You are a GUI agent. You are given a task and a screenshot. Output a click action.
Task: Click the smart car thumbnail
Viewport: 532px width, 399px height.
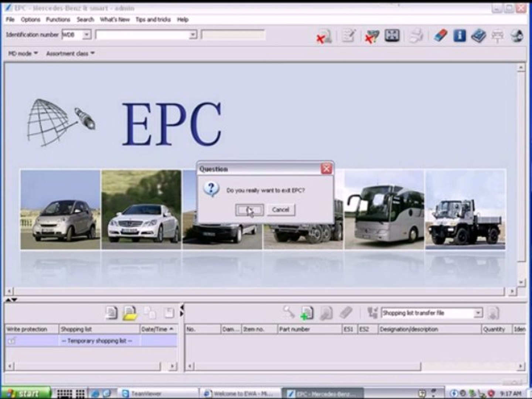60,209
